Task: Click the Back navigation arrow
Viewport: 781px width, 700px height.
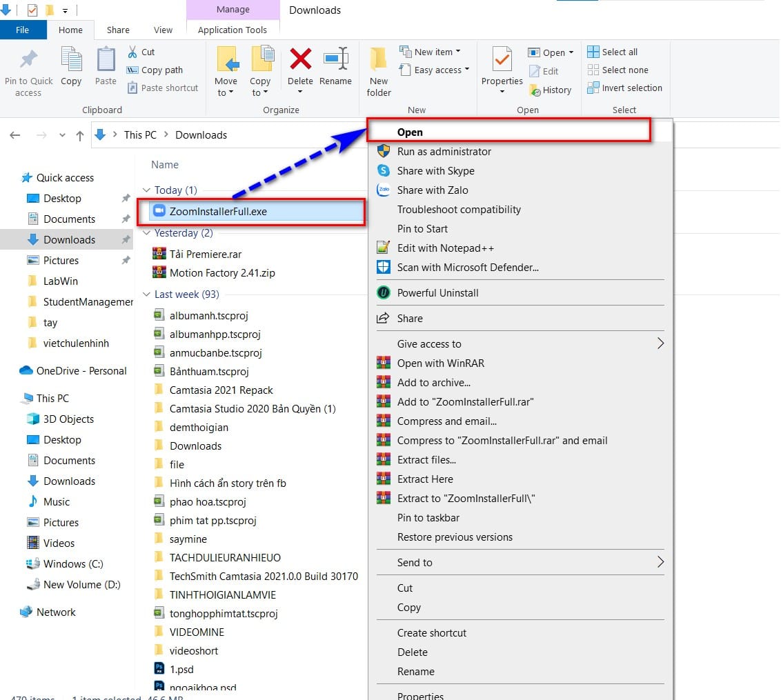Action: click(15, 135)
